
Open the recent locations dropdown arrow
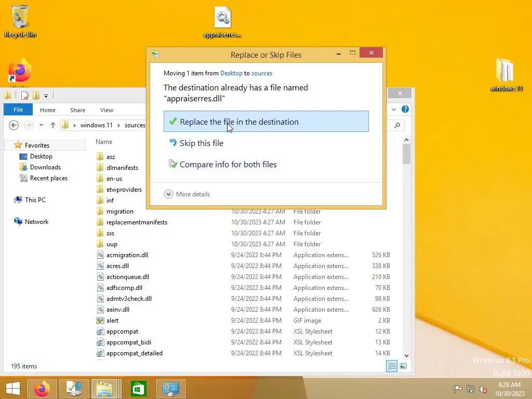point(41,125)
